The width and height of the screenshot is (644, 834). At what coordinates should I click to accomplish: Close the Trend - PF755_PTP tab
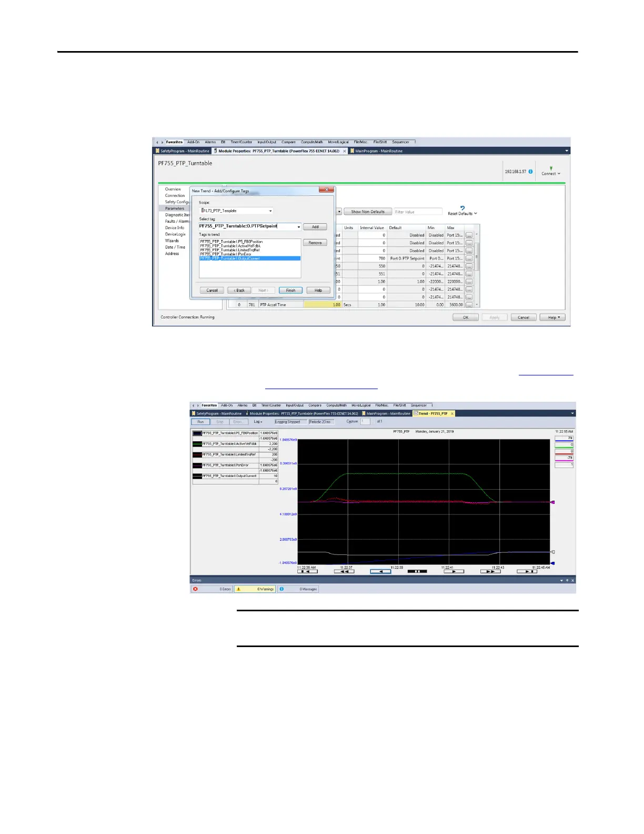(452, 414)
